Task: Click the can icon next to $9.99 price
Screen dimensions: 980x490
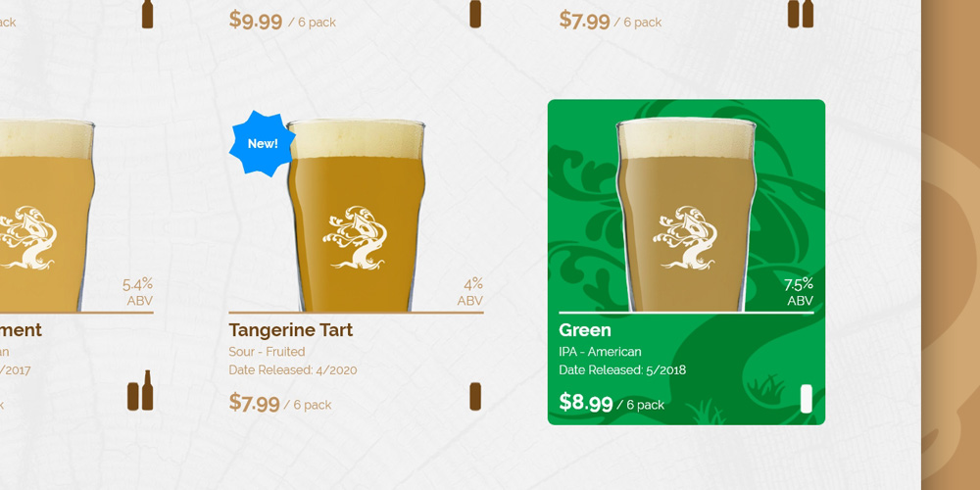Action: pos(475,14)
